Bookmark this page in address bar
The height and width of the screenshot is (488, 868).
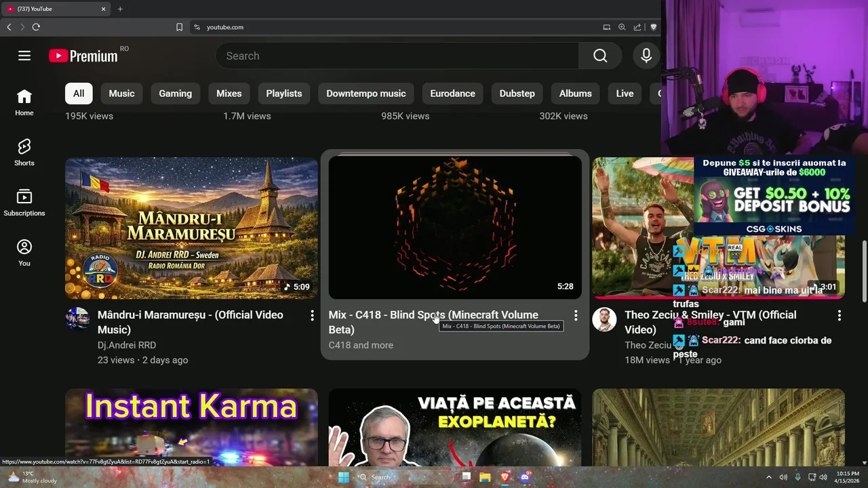(x=179, y=27)
